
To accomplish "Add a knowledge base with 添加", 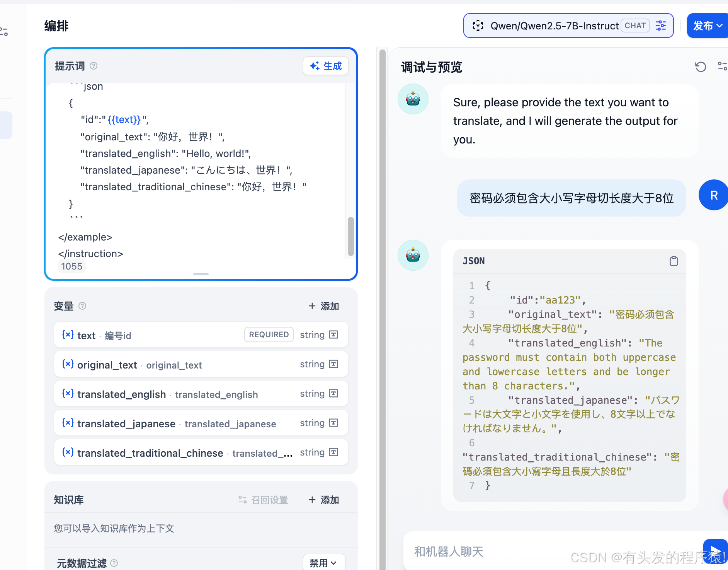I will coord(324,500).
